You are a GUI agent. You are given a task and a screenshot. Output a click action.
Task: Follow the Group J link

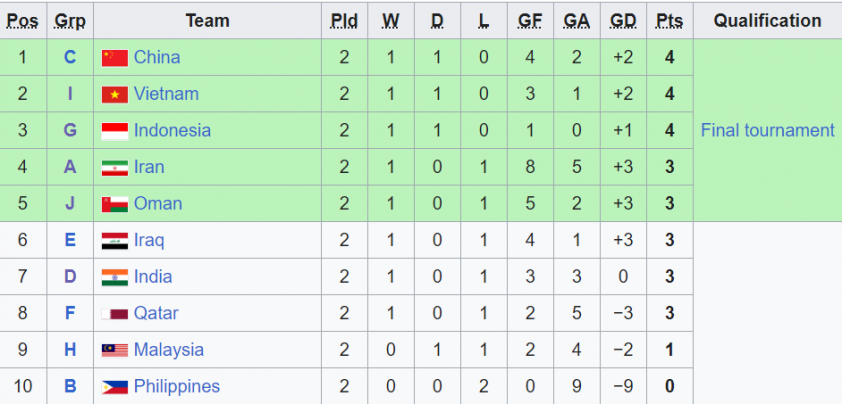coord(70,203)
